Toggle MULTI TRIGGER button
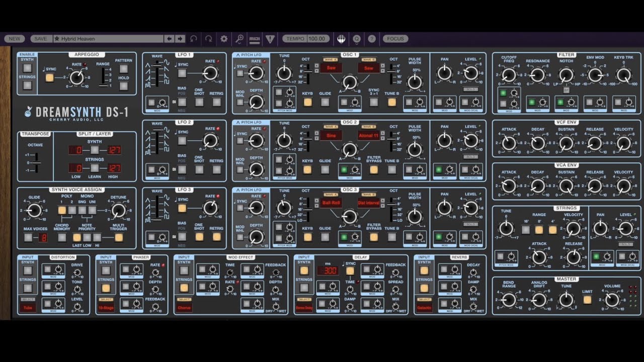 [118, 237]
